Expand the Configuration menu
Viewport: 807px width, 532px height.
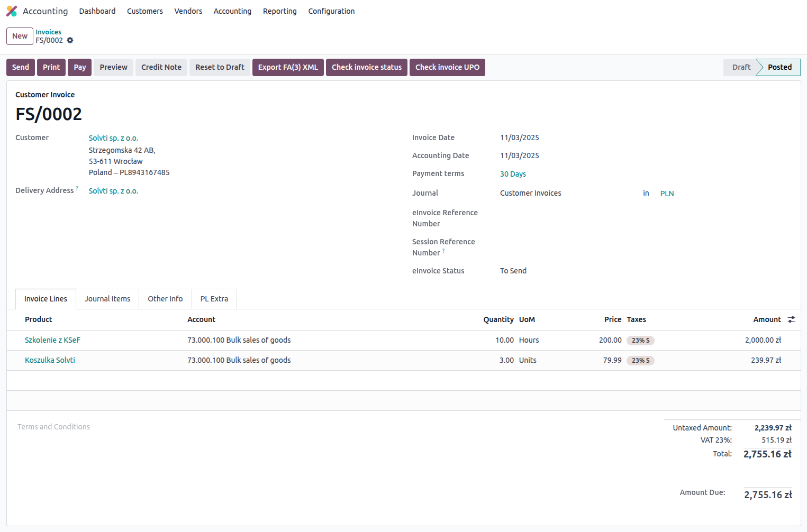pos(331,11)
